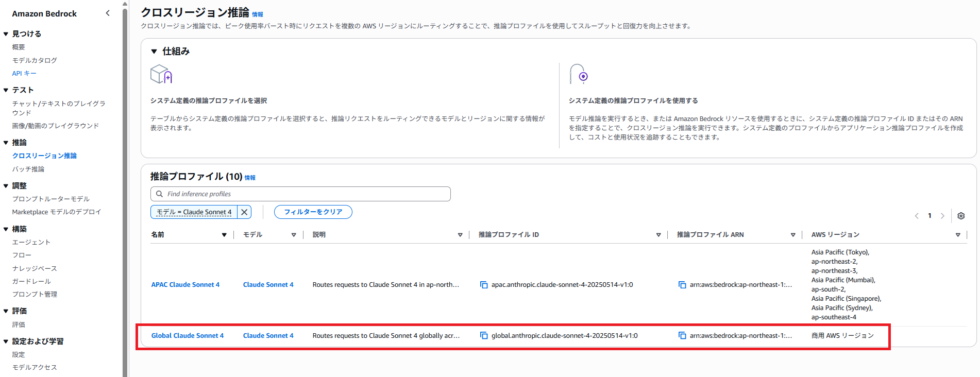This screenshot has width=980, height=377.
Task: Copy APAC profile ID to clipboard
Action: coord(484,285)
